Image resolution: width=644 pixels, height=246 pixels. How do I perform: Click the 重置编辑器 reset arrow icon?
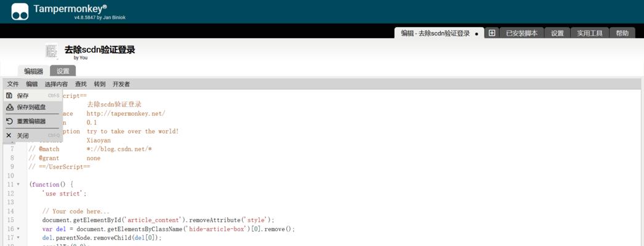click(x=9, y=121)
